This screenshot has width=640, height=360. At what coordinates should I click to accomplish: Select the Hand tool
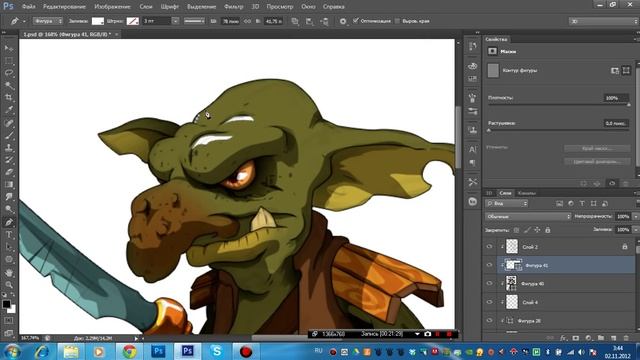(x=9, y=272)
